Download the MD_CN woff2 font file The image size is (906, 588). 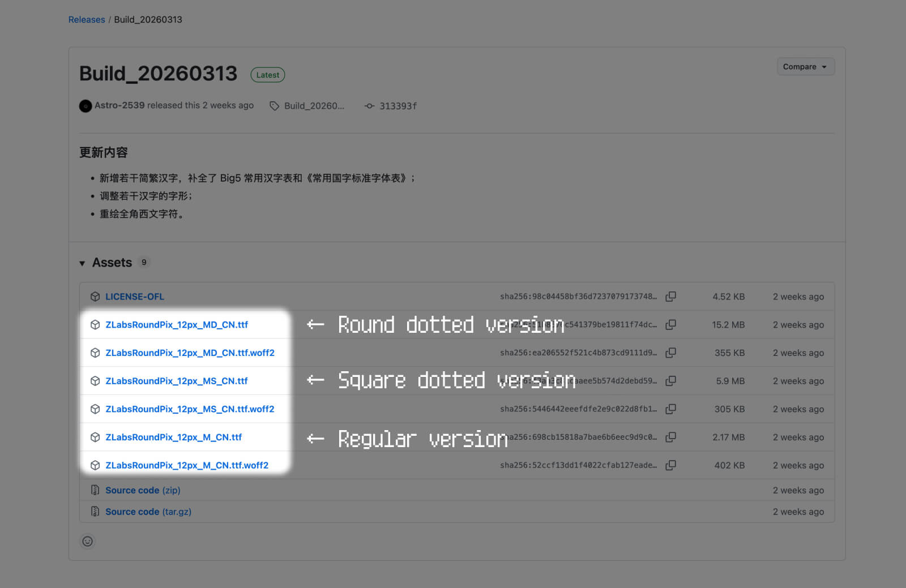point(190,352)
